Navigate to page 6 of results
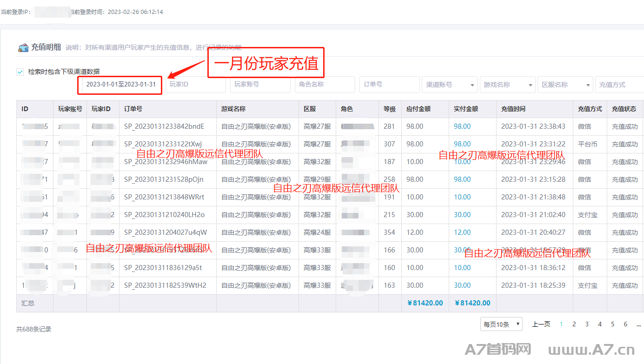 click(625, 324)
